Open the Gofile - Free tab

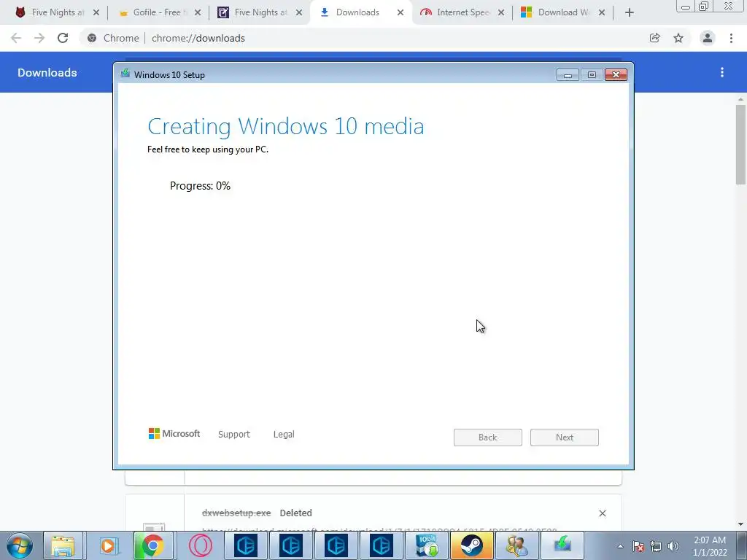pyautogui.click(x=158, y=12)
